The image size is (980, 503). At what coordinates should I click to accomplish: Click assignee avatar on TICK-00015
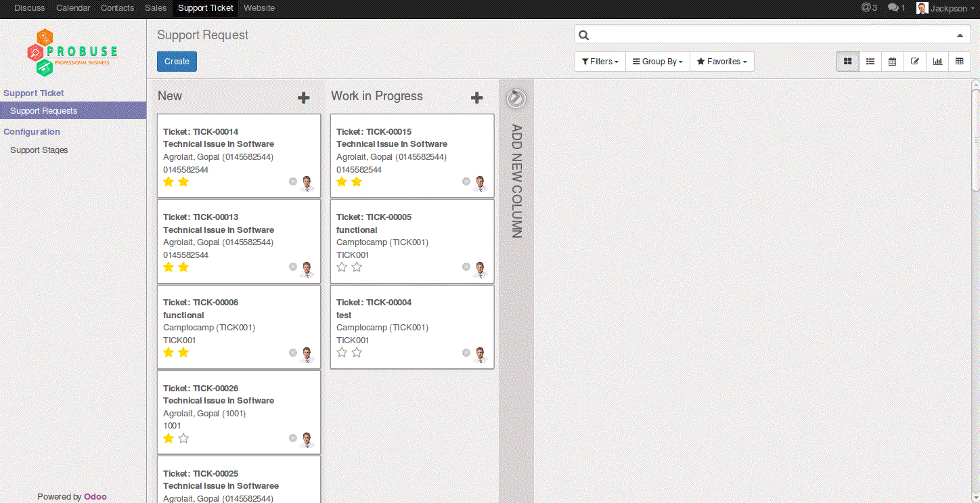click(x=481, y=183)
